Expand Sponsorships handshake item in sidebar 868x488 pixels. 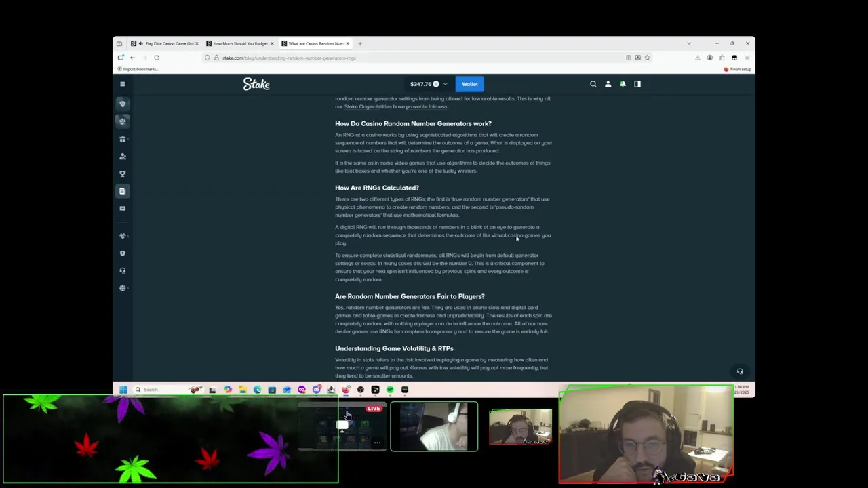[x=123, y=236]
